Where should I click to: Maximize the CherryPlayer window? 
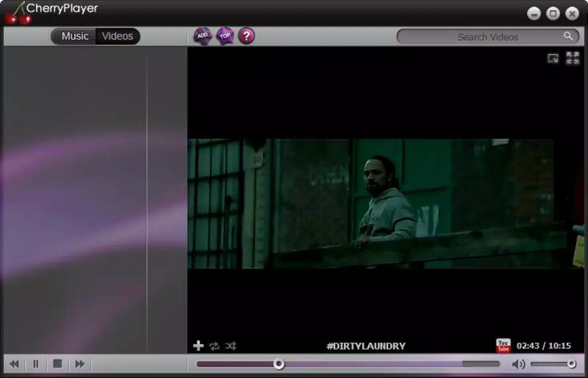[x=553, y=14]
